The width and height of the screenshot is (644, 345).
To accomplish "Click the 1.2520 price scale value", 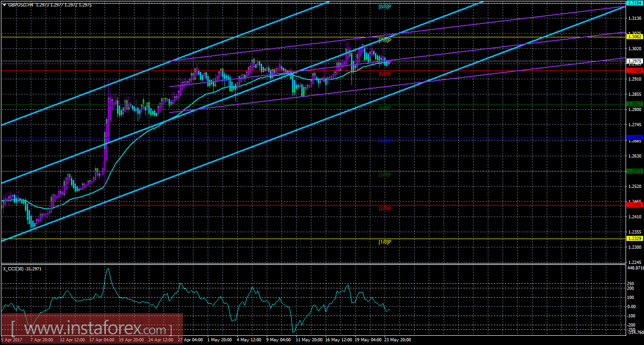I will point(635,186).
